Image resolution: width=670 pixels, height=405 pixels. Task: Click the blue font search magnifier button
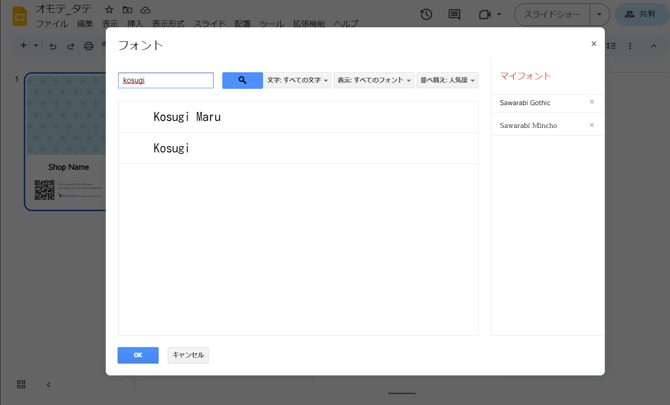[242, 80]
